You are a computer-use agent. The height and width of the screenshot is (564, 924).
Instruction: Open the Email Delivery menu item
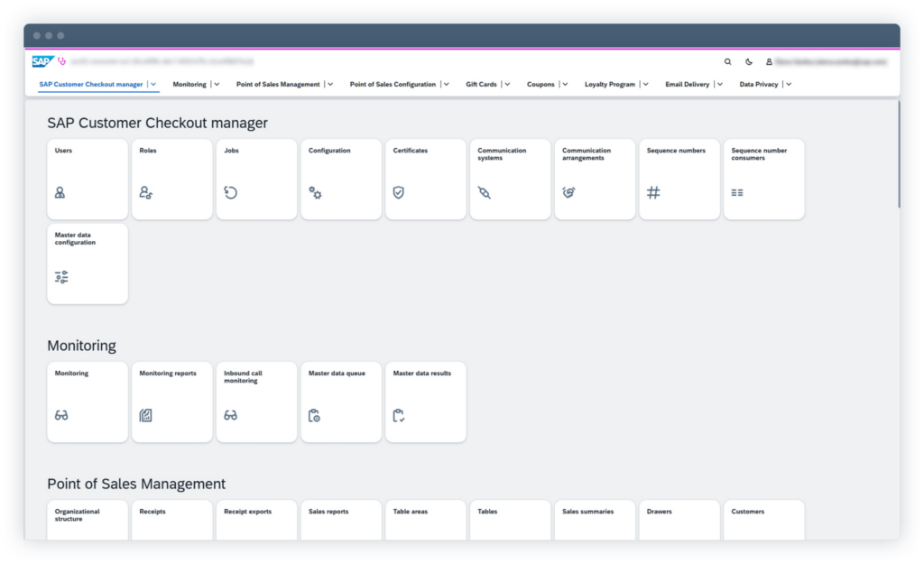(688, 85)
